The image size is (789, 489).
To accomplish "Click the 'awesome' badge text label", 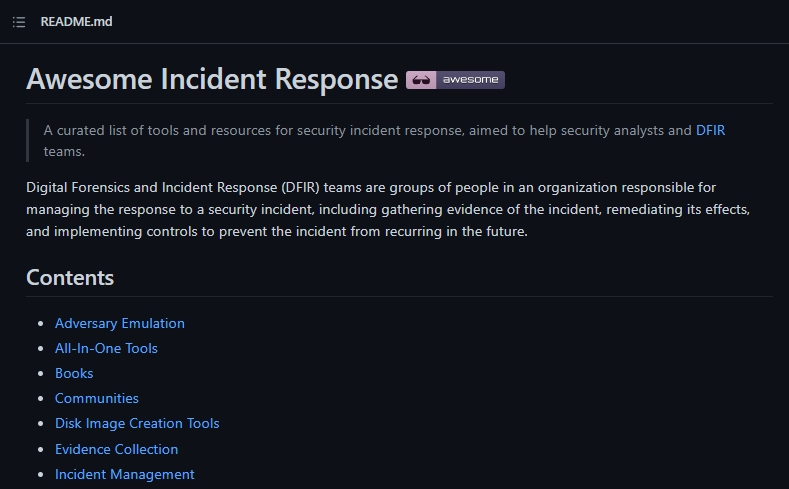I will click(470, 80).
